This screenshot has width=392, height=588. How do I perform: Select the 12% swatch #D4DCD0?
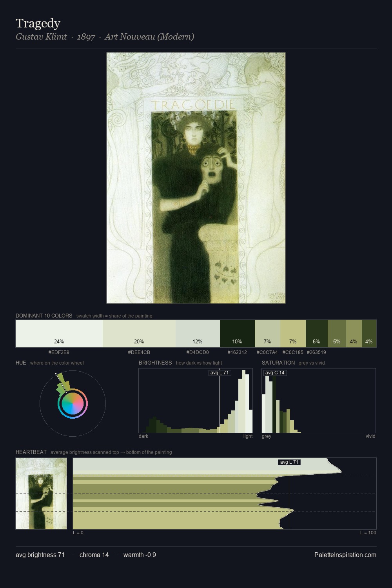point(198,334)
